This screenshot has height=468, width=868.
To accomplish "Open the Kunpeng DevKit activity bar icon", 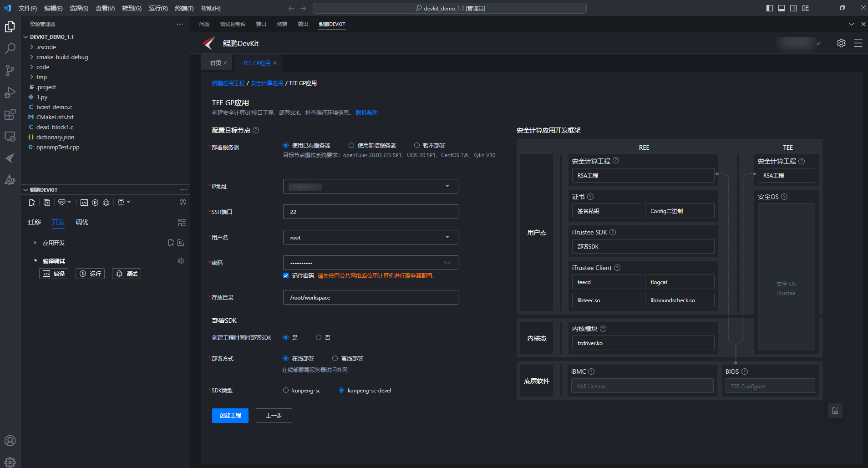I will [10, 158].
